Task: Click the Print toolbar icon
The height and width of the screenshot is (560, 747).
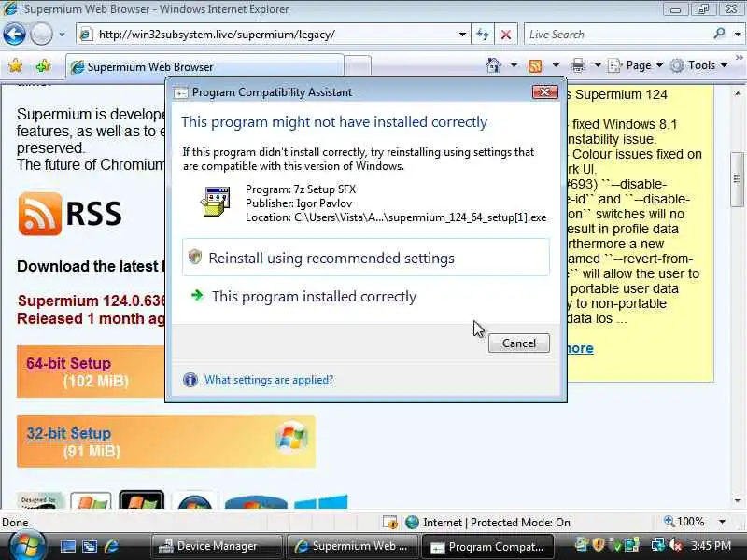Action: 577,65
